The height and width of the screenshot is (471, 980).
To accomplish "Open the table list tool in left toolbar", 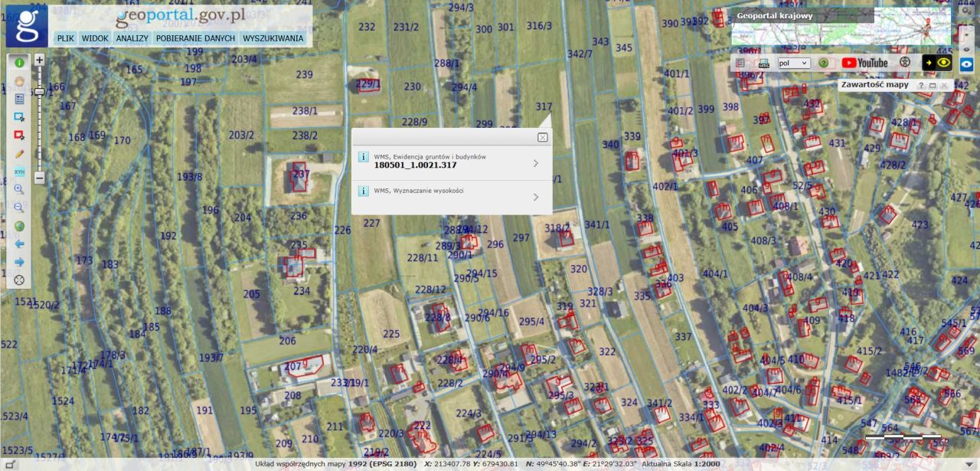I will (19, 99).
